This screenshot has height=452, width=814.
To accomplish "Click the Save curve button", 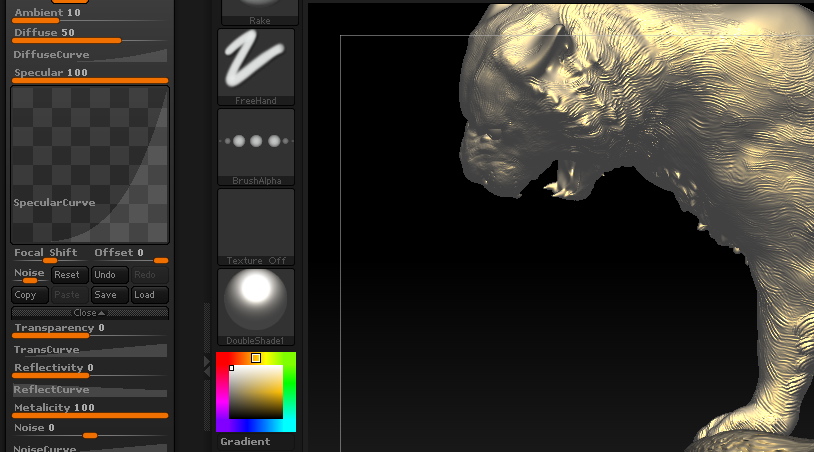I will [x=110, y=295].
